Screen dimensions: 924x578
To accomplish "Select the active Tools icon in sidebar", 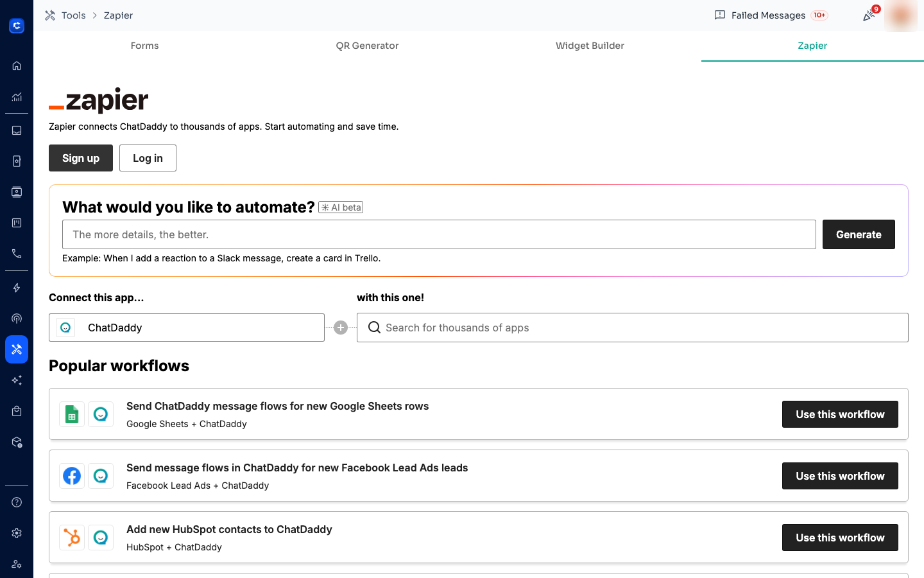I will coord(17,349).
